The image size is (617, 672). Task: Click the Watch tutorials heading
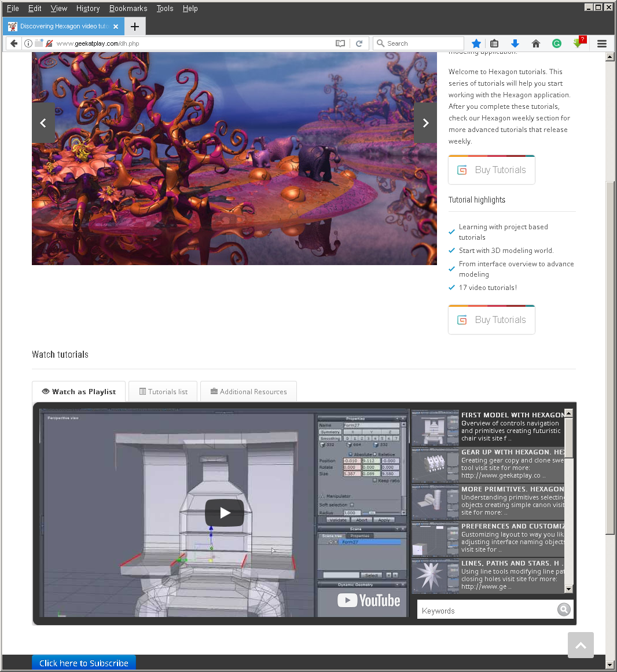pyautogui.click(x=60, y=354)
